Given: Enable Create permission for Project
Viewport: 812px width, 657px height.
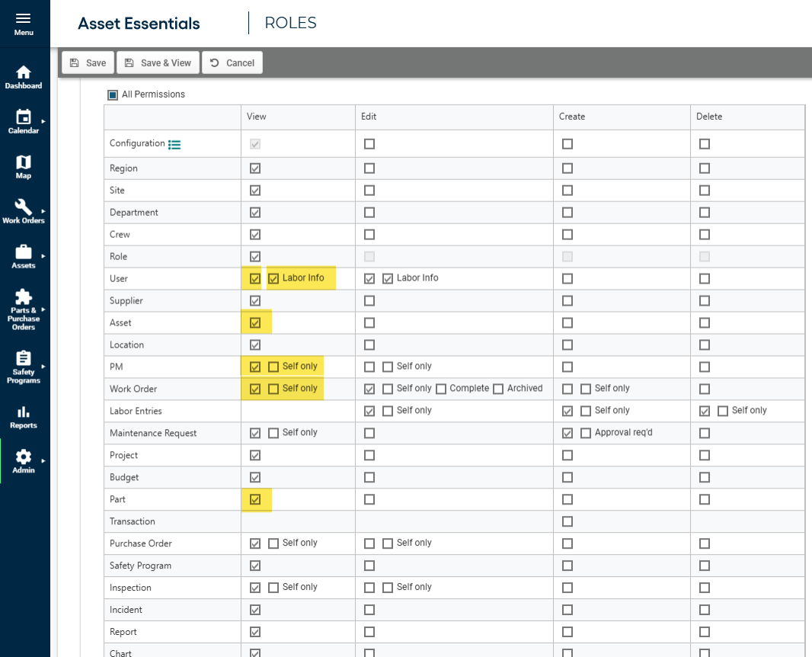Looking at the screenshot, I should pos(567,456).
